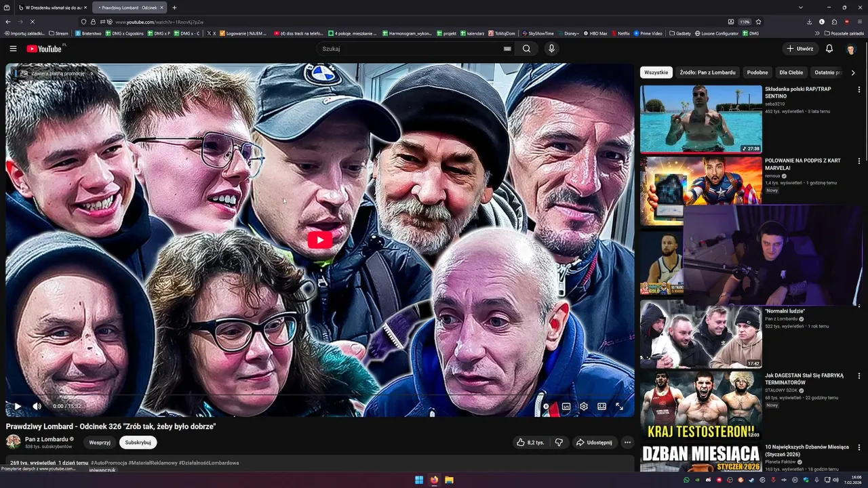Open the HBO Max bookmark
The height and width of the screenshot is (488, 868).
[x=595, y=33]
